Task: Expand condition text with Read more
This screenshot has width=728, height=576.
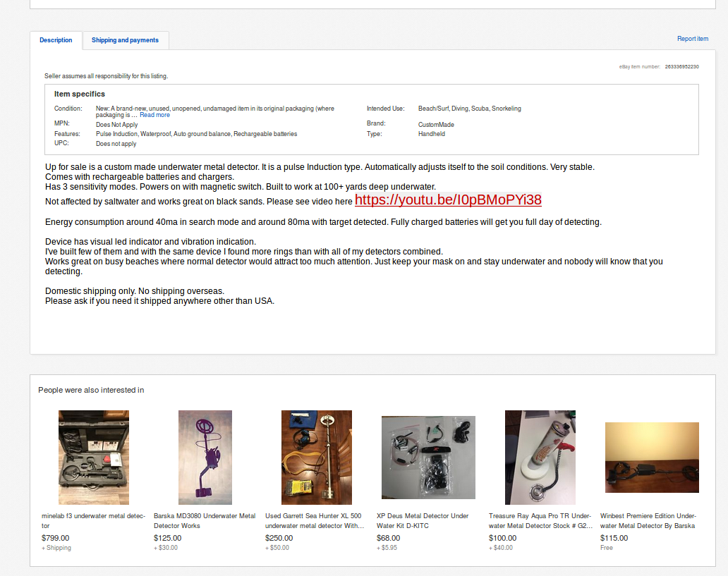Action: (154, 115)
